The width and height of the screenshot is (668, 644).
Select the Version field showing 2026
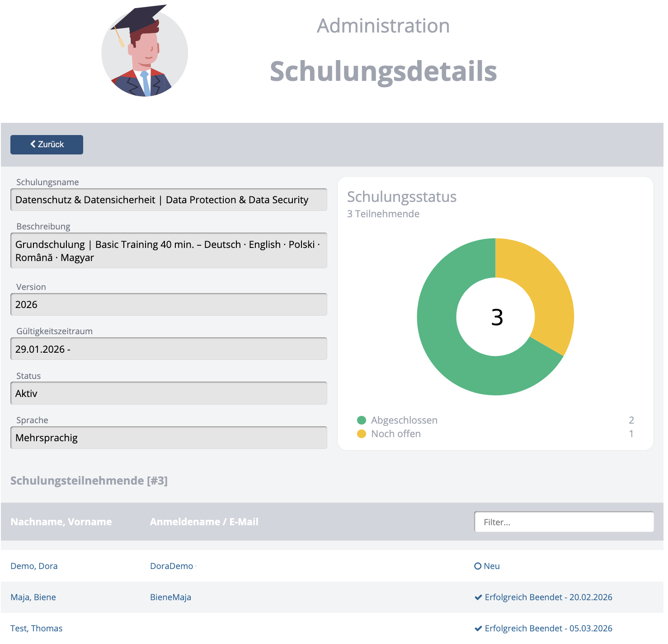coord(168,305)
